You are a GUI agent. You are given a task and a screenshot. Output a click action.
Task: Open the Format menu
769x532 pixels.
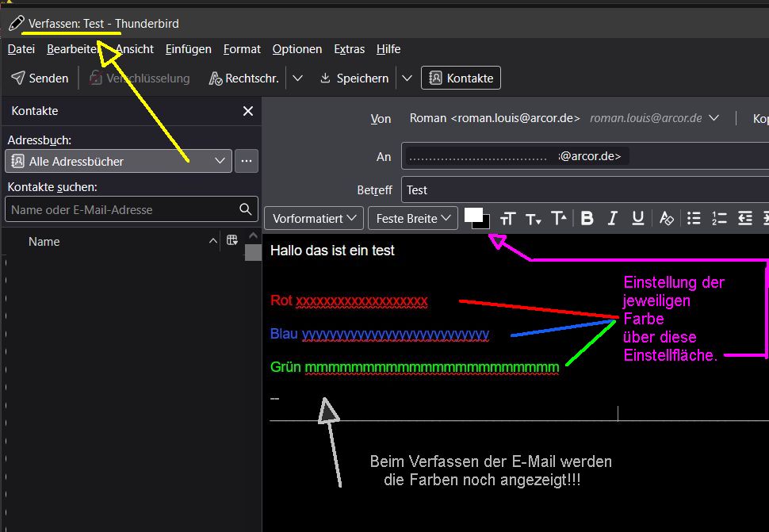coord(242,49)
